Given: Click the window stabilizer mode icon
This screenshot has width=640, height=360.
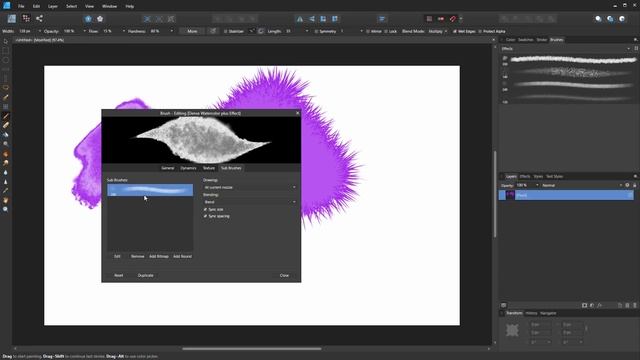Looking at the screenshot, I should tap(261, 31).
